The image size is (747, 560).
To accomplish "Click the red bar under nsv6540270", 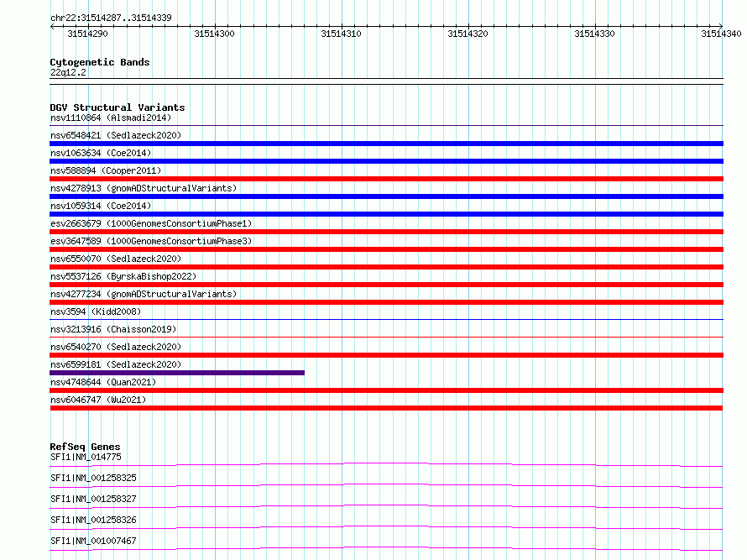I will (386, 355).
